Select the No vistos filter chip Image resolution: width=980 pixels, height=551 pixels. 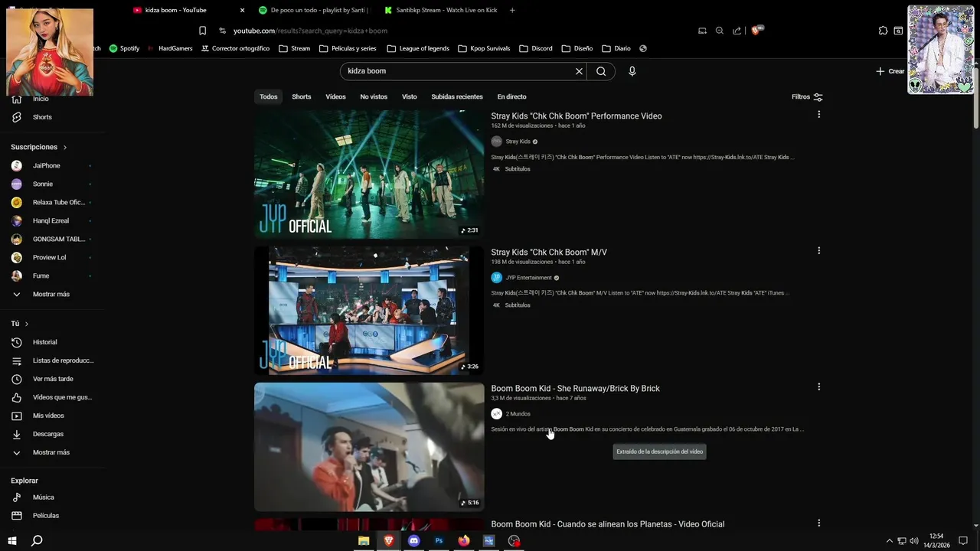point(374,97)
